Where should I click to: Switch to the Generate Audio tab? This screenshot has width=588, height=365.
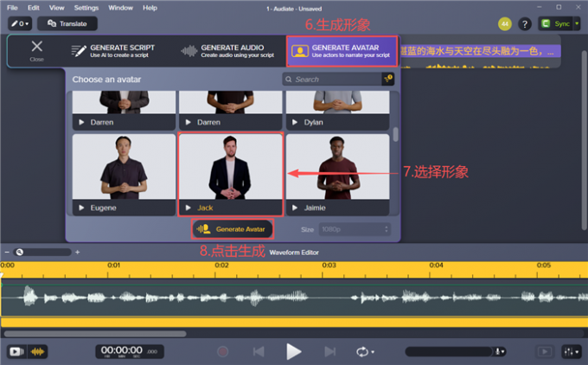coord(227,51)
